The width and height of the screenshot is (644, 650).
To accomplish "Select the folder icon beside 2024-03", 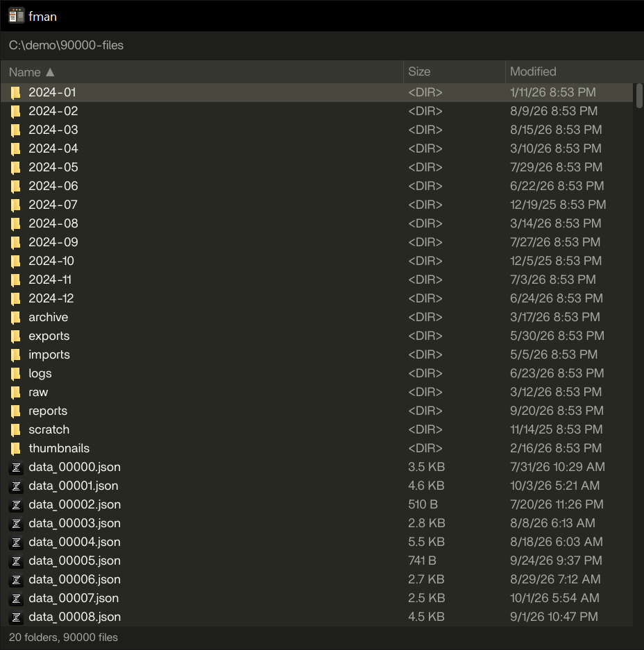I will (x=15, y=130).
